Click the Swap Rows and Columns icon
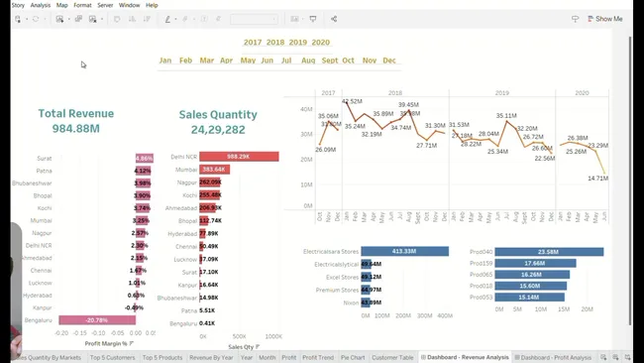644x363 pixels. (117, 19)
